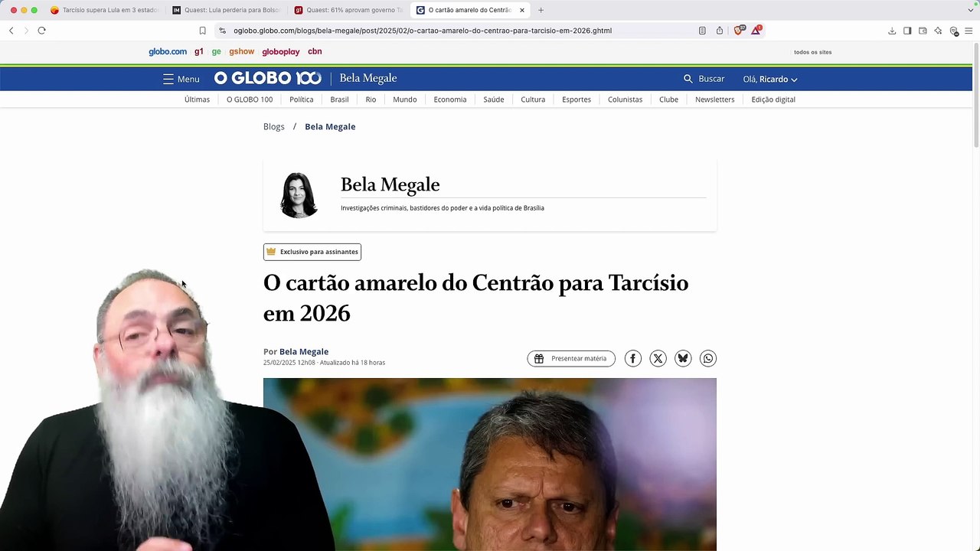Switch to Tarcísio supera Lula tab
The width and height of the screenshot is (980, 551).
104,10
